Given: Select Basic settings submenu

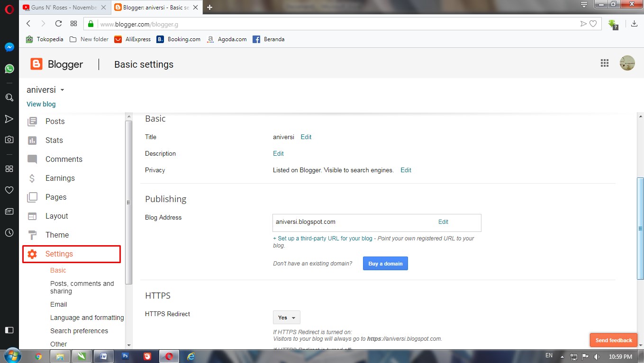Looking at the screenshot, I should point(58,270).
